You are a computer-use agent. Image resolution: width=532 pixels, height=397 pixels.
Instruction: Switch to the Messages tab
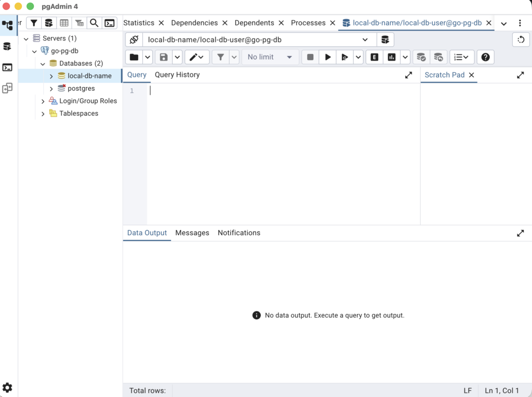coord(192,233)
